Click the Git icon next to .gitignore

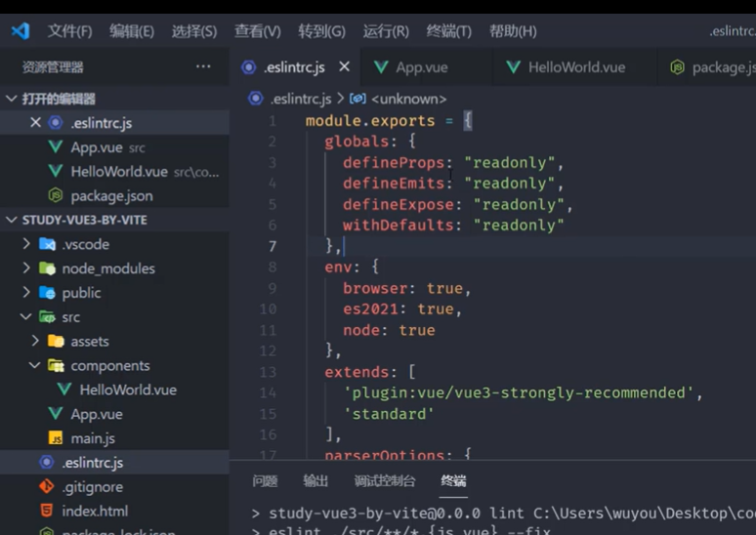pos(47,486)
